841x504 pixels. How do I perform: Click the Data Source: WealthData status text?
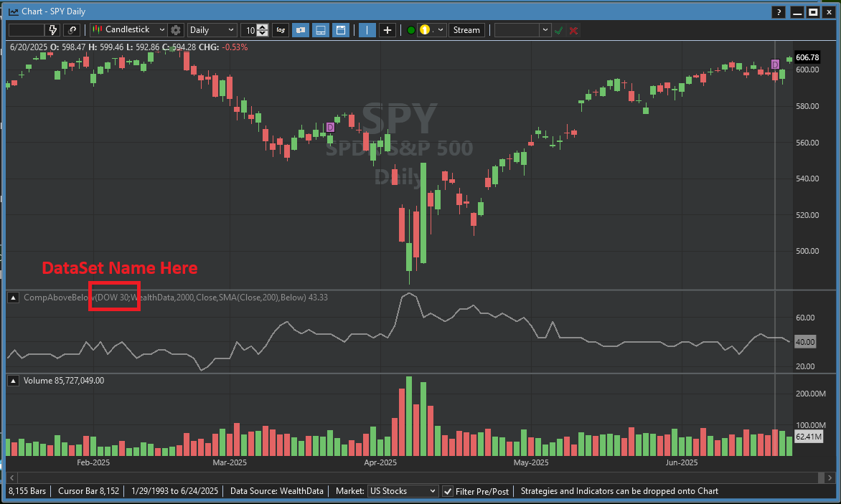click(x=277, y=491)
